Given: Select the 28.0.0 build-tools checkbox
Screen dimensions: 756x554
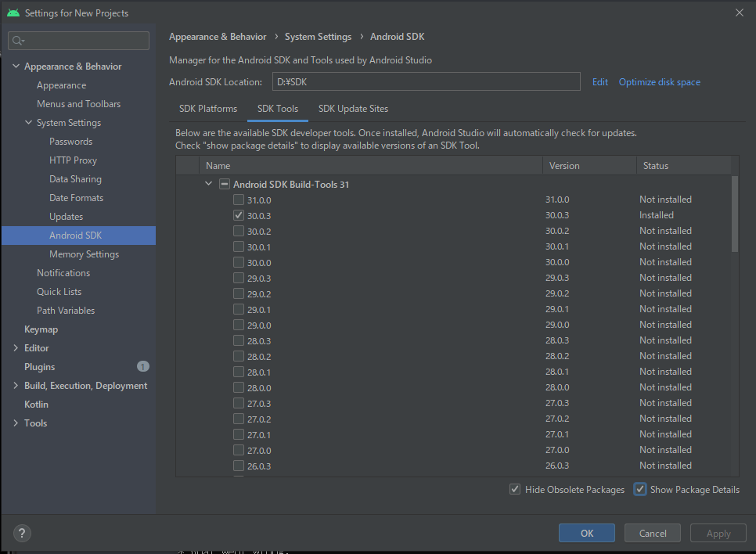Looking at the screenshot, I should (239, 387).
